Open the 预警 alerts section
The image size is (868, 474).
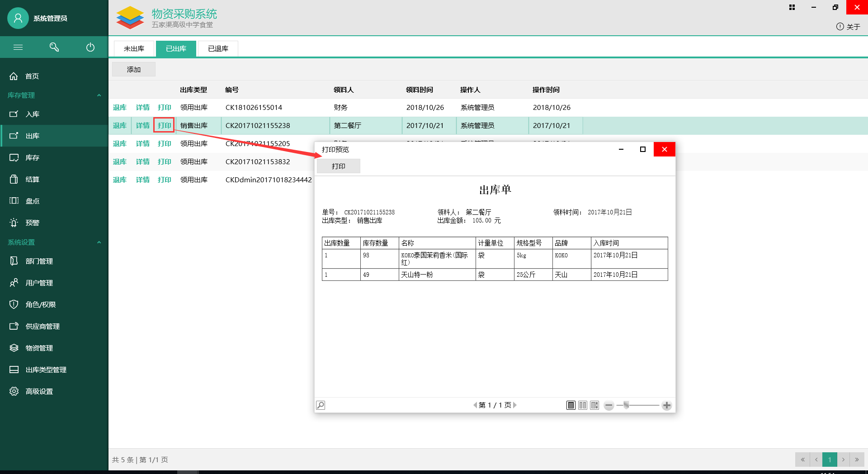(x=32, y=223)
